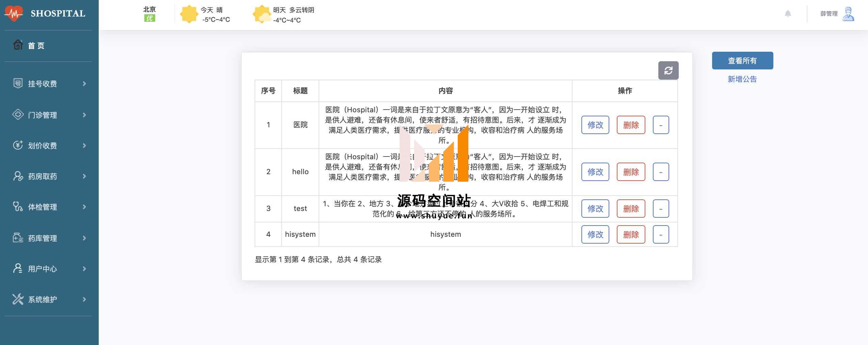Screen dimensions: 868x345
Task: Click the 序号 column header
Action: pyautogui.click(x=268, y=91)
